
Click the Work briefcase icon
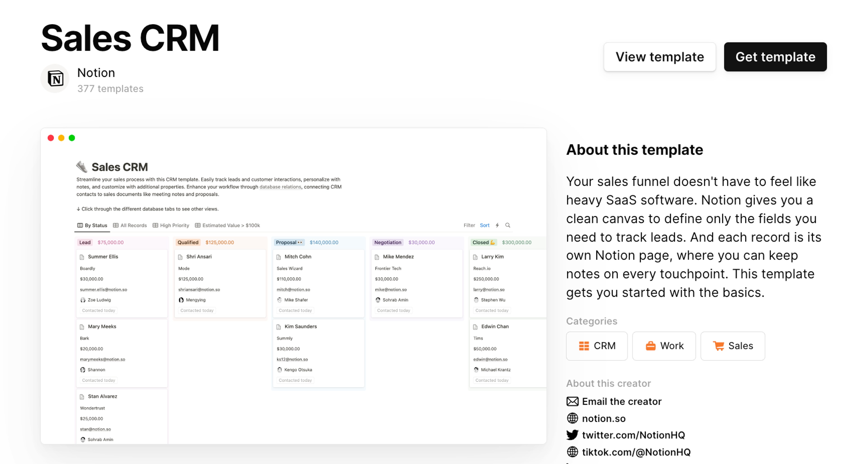coord(650,346)
